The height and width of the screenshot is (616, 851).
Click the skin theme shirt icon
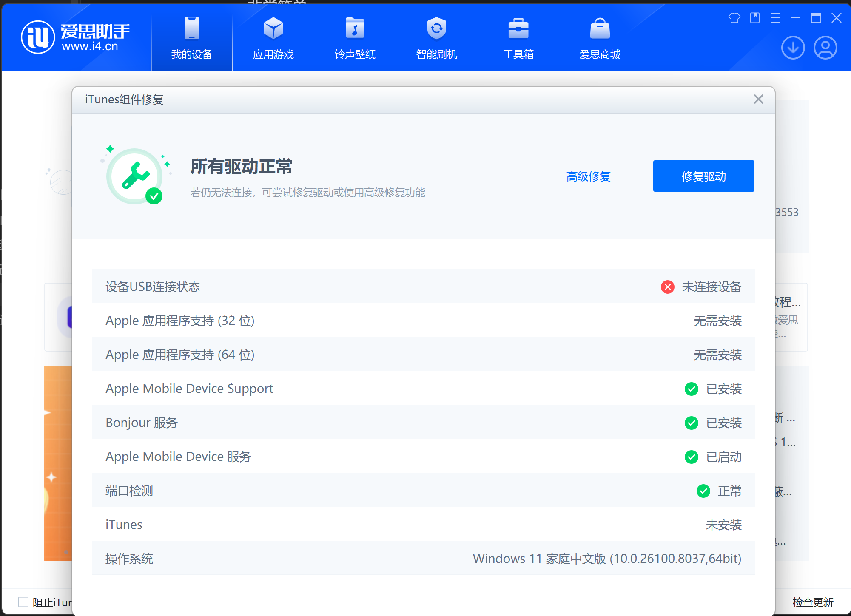[734, 18]
